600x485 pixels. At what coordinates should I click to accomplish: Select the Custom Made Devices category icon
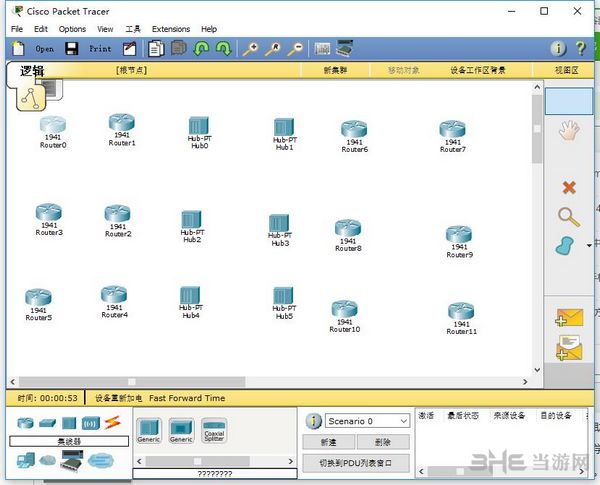[72, 461]
